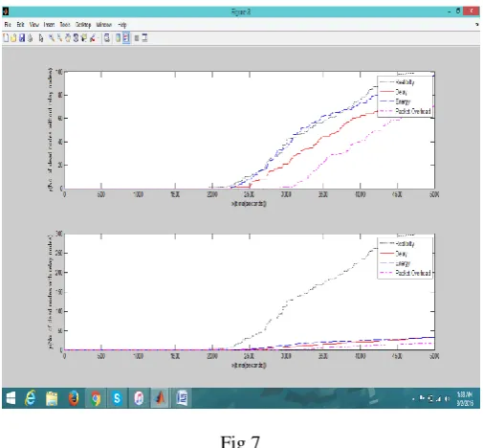Open the Desktop menu
The width and height of the screenshot is (483, 448).
coord(83,25)
